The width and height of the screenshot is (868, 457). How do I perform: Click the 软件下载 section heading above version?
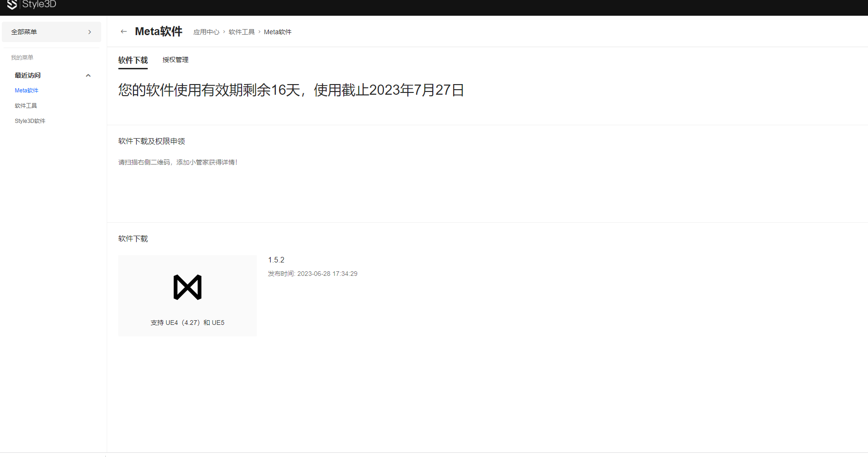click(133, 239)
